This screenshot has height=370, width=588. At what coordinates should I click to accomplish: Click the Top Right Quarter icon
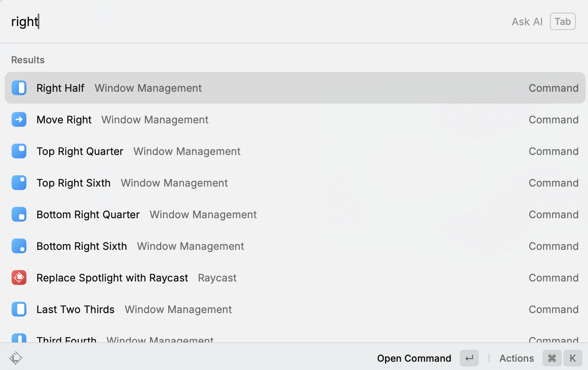point(19,151)
